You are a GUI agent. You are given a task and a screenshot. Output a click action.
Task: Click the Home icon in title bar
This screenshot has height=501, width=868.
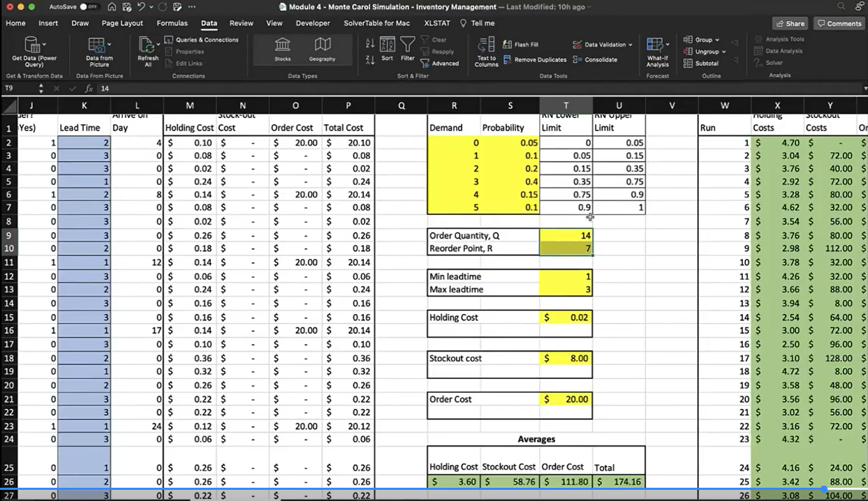pos(112,6)
